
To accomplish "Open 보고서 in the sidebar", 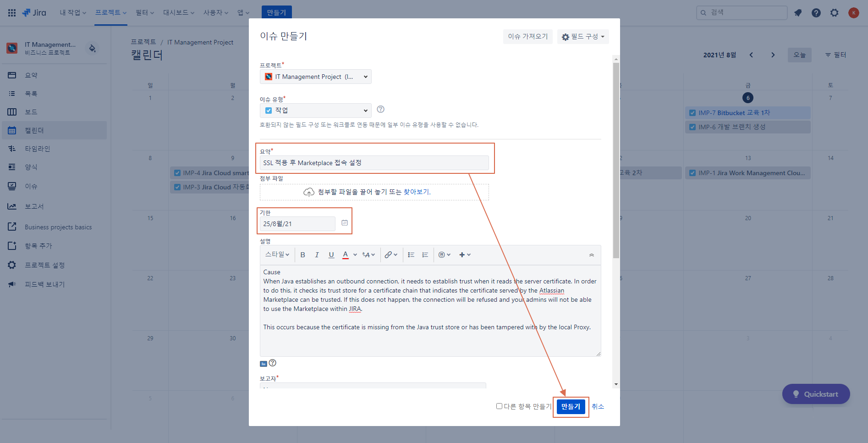I will pos(55,206).
